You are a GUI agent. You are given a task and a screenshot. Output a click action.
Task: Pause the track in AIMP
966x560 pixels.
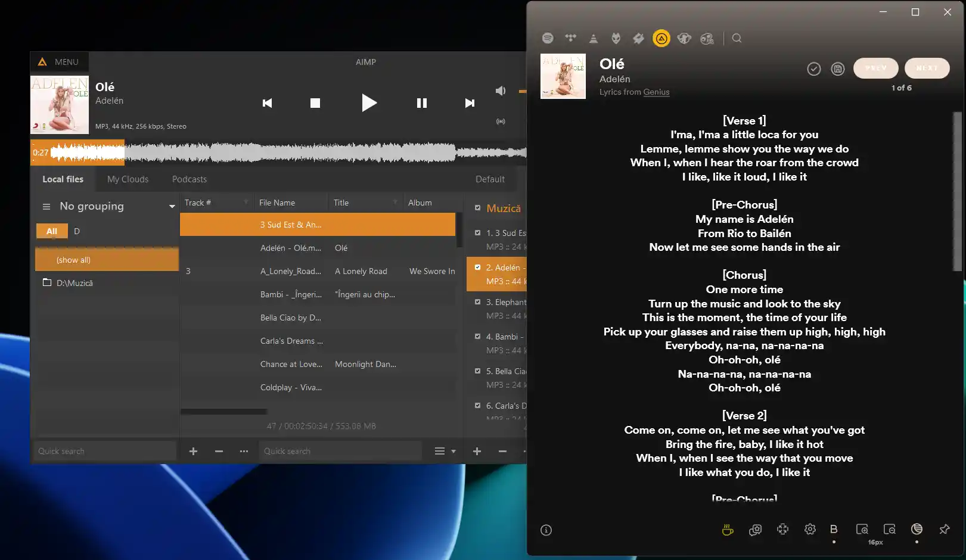[x=422, y=103]
